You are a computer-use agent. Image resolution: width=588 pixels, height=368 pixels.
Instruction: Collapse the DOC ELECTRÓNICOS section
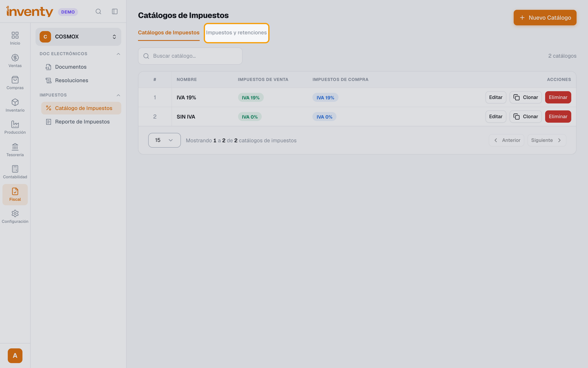pyautogui.click(x=118, y=54)
